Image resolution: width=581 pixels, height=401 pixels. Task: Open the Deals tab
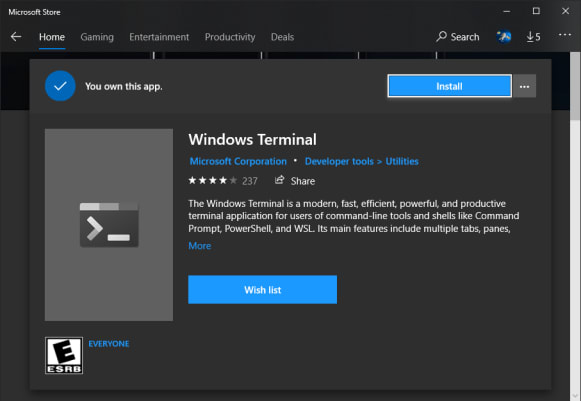[282, 37]
